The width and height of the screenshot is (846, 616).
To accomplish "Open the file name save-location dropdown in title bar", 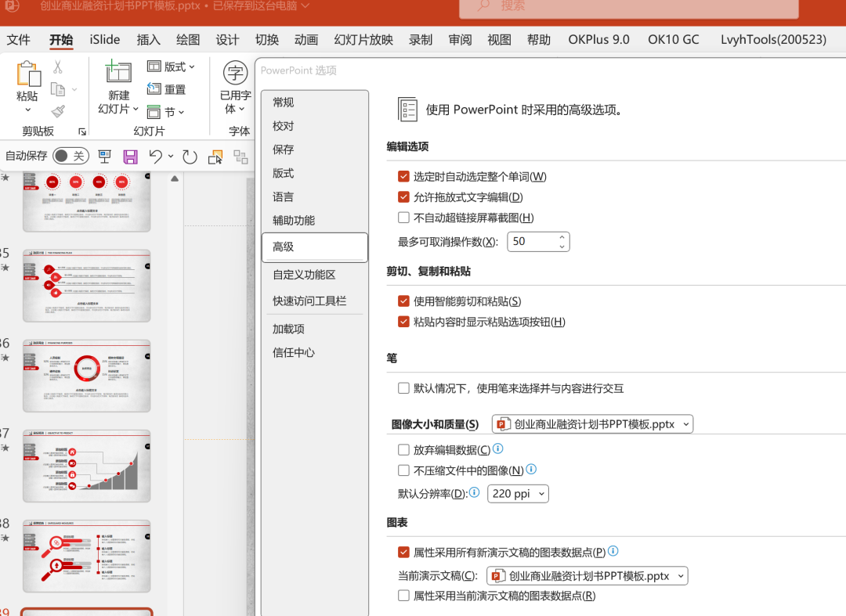I will click(305, 6).
